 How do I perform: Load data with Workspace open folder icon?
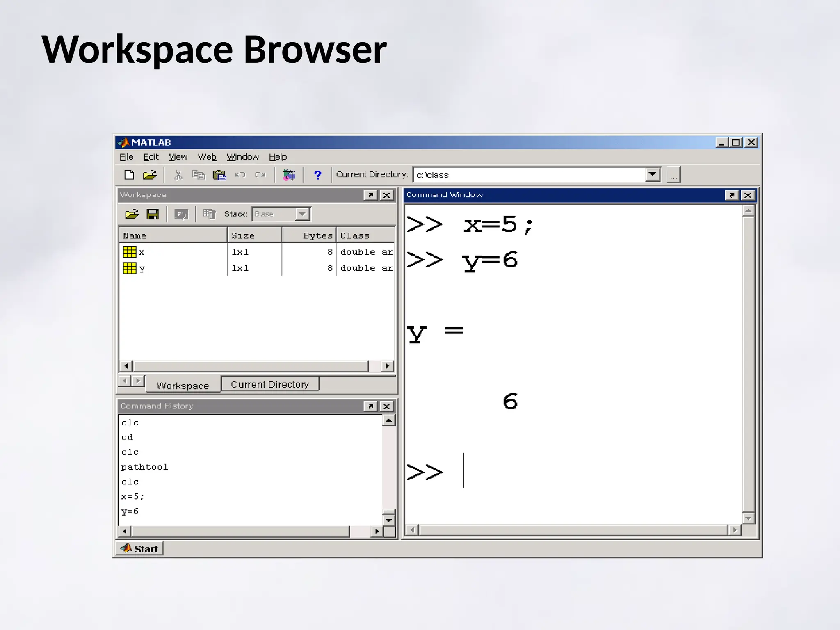(132, 214)
